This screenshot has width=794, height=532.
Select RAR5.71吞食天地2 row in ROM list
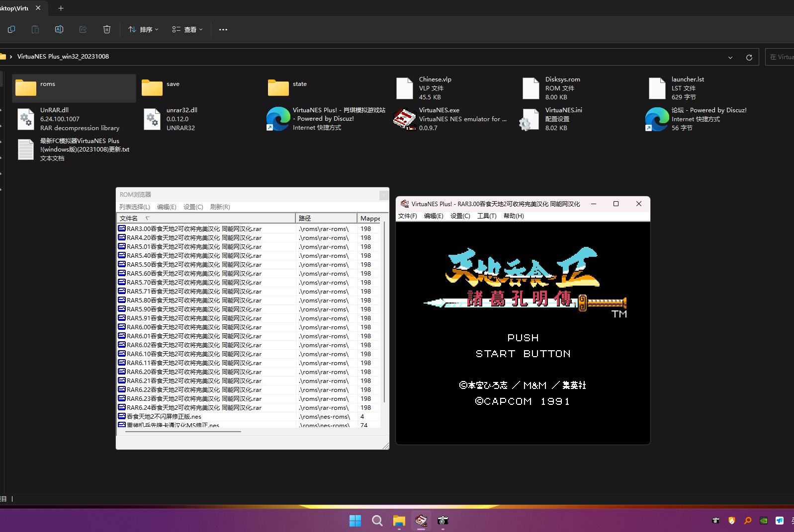coord(249,292)
